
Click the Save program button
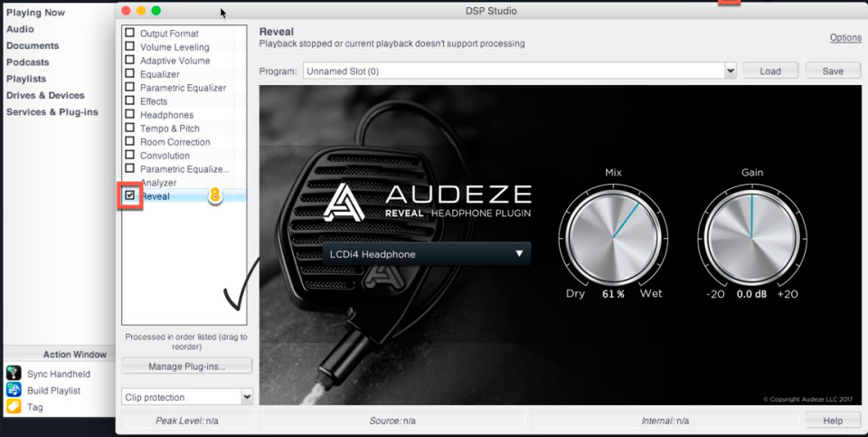click(833, 71)
